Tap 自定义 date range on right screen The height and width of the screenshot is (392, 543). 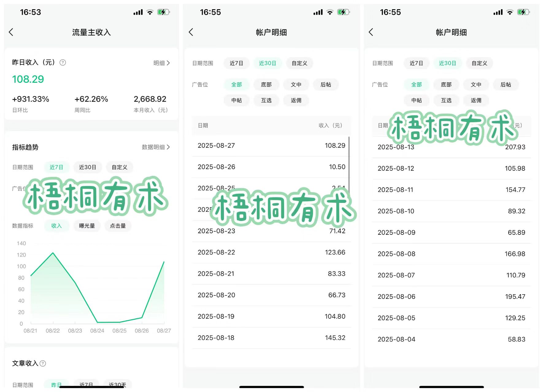pos(479,63)
